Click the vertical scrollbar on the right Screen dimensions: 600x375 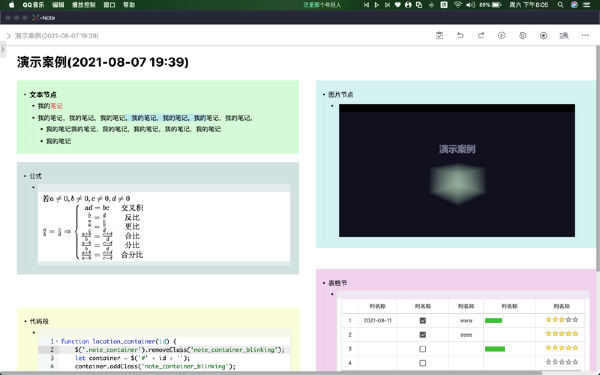(598, 157)
